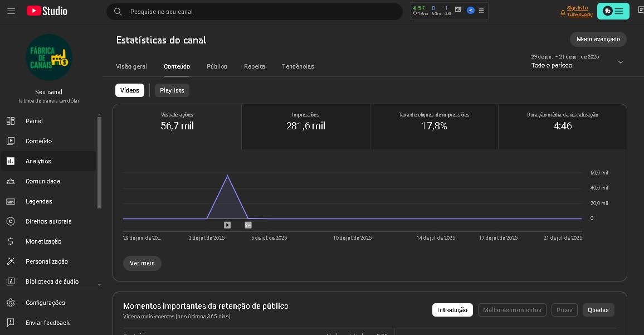This screenshot has width=644, height=335.
Task: Open the Tendências tab
Action: click(298, 66)
